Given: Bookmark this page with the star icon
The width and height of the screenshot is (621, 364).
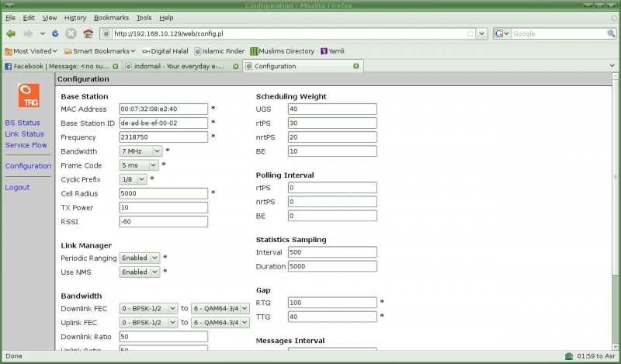Looking at the screenshot, I should click(470, 33).
